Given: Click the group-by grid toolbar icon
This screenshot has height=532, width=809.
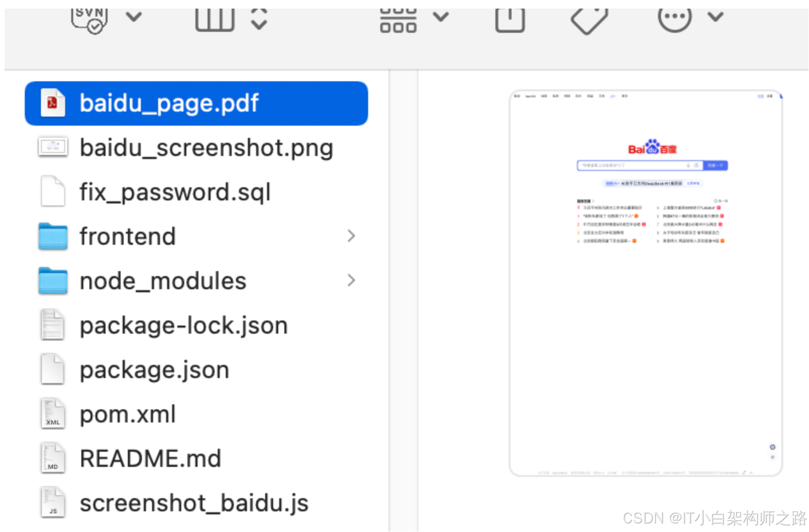Looking at the screenshot, I should point(398,20).
